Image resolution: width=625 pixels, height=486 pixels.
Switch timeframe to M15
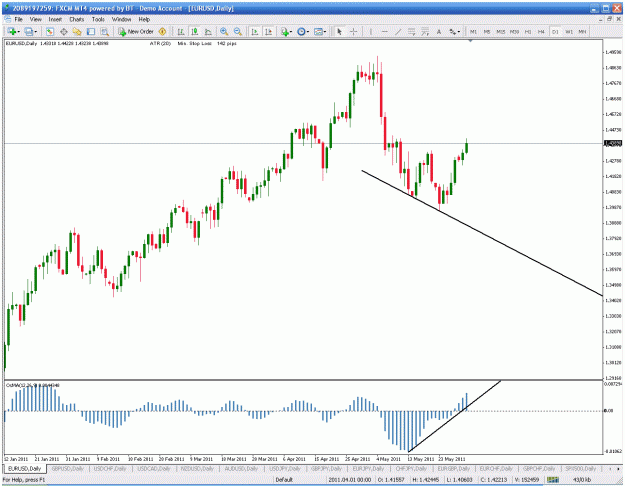click(x=501, y=31)
